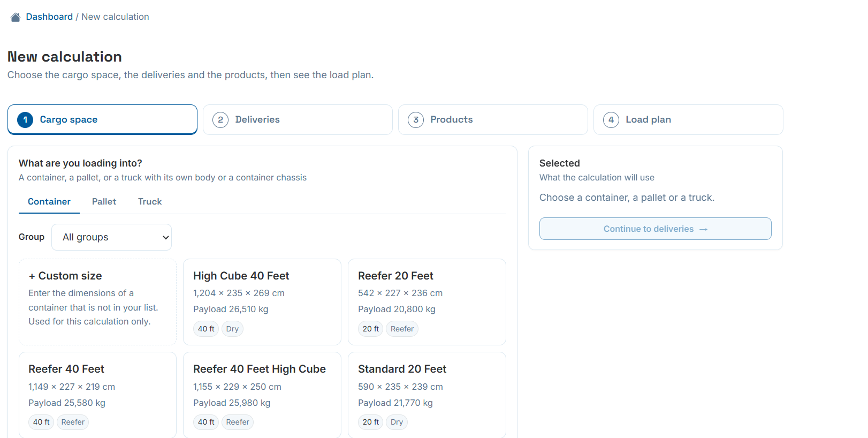Switch to the Container tab
This screenshot has width=868, height=438.
coord(49,201)
